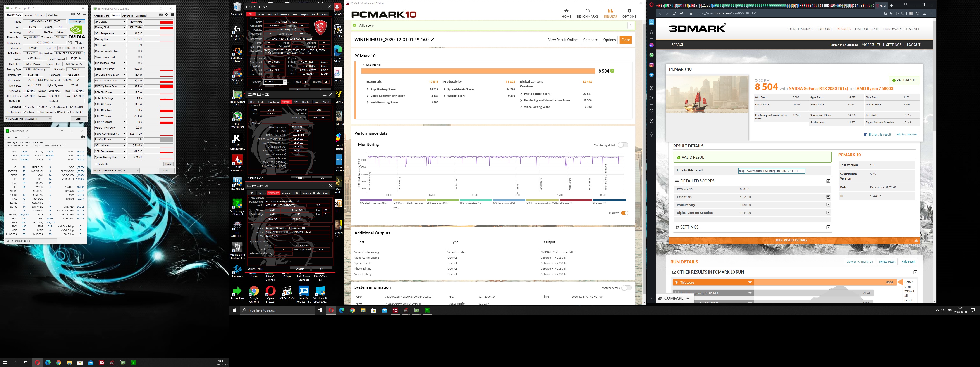Click ZenTimings screenshot camera icon
Screen dimensions: 980x367
pyautogui.click(x=83, y=137)
